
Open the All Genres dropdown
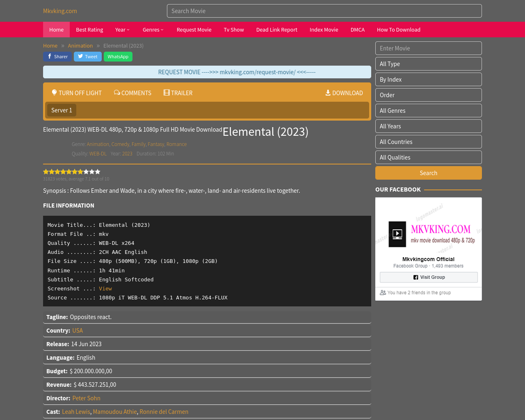429,111
